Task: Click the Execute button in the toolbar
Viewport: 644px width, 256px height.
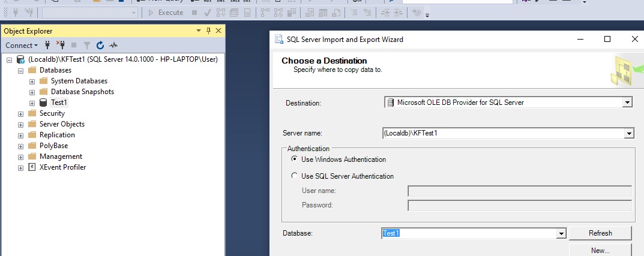Action: pos(166,13)
